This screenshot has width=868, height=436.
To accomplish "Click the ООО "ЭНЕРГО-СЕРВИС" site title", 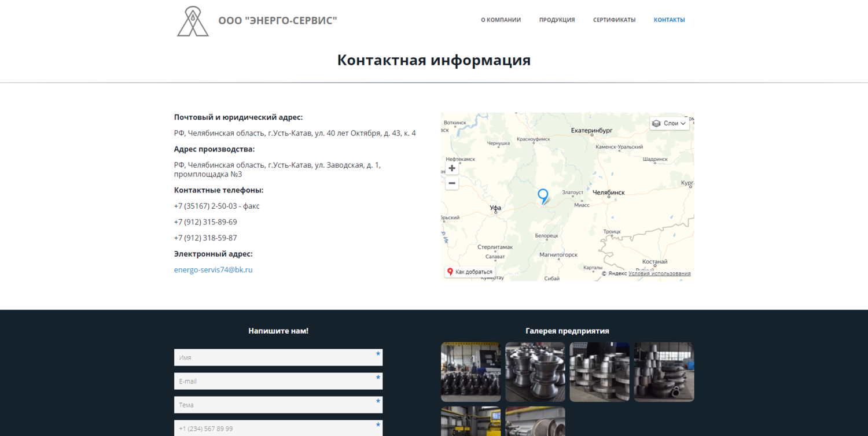I will (x=278, y=20).
